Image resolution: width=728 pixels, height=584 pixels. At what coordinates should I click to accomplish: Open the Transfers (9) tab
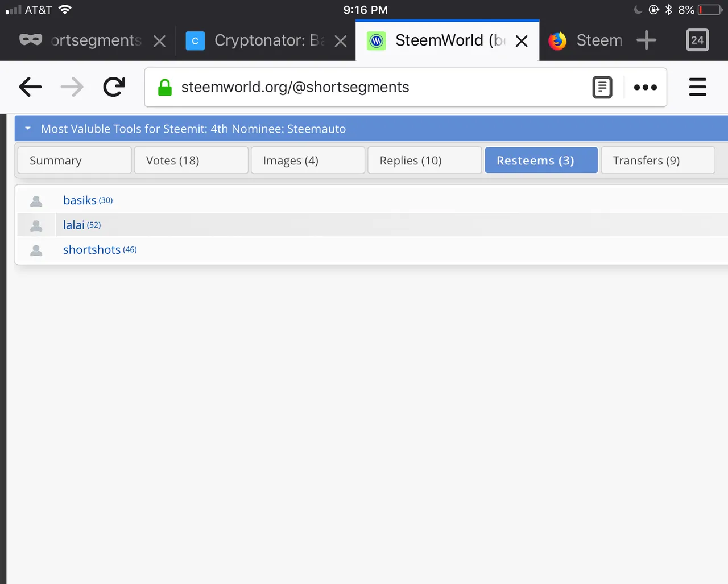point(658,161)
